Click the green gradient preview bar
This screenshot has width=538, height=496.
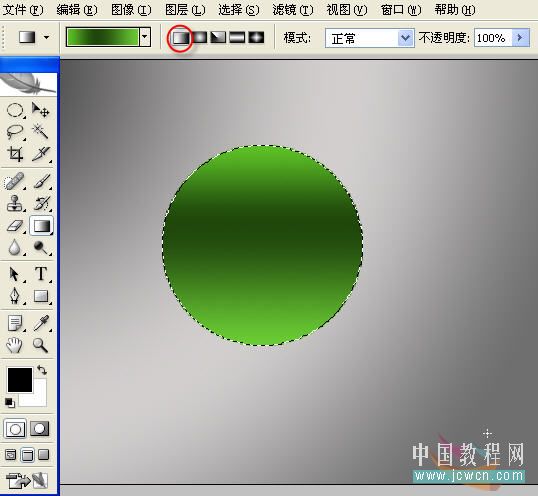click(103, 37)
